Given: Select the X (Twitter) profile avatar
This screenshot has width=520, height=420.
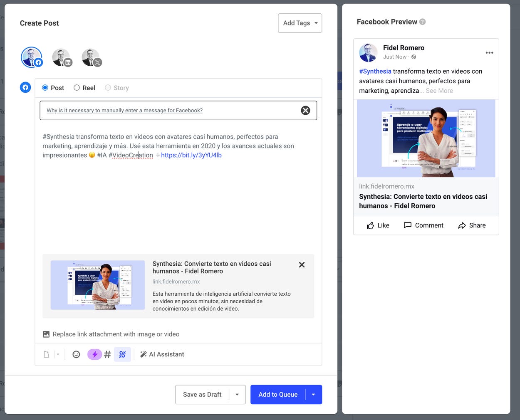Looking at the screenshot, I should (x=92, y=57).
